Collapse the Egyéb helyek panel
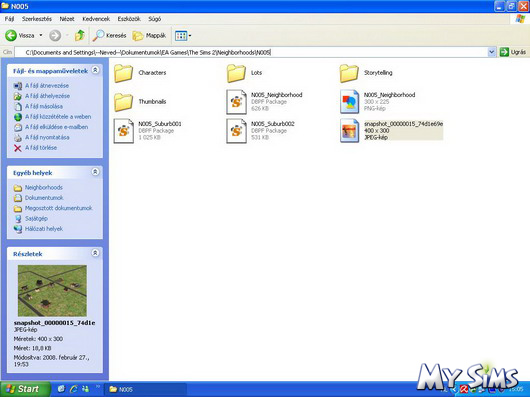 [95, 172]
